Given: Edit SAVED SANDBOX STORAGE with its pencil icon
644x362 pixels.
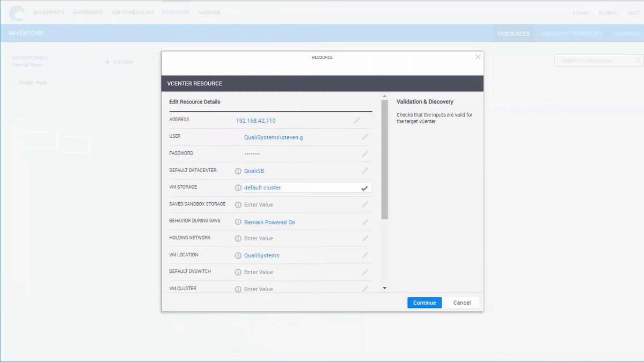Looking at the screenshot, I should 365,204.
